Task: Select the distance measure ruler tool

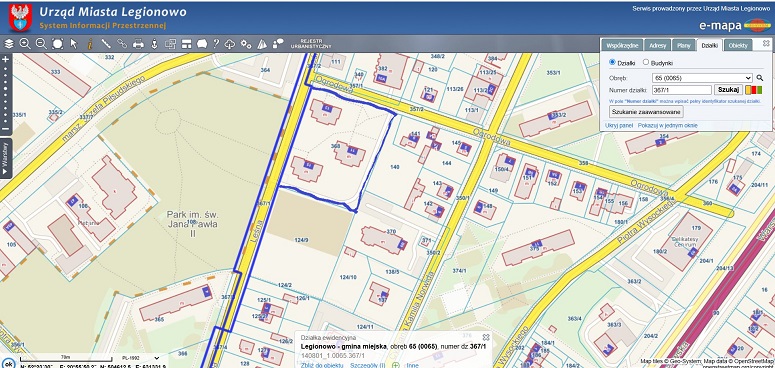Action: pyautogui.click(x=106, y=43)
